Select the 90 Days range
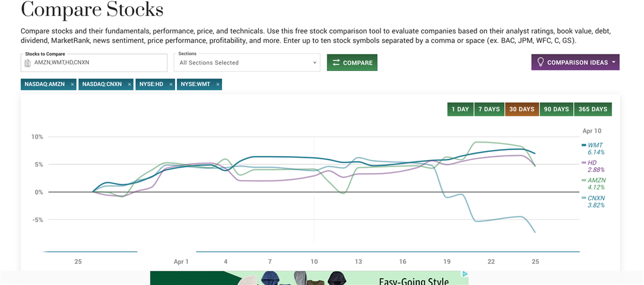Viewport: 644px width, 285px height. pos(556,109)
